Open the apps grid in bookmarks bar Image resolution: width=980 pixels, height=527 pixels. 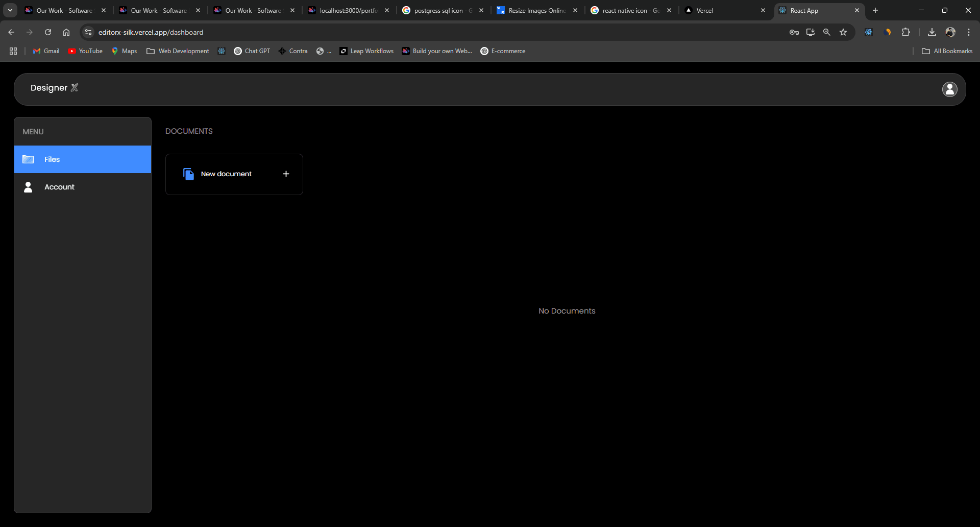(x=13, y=51)
